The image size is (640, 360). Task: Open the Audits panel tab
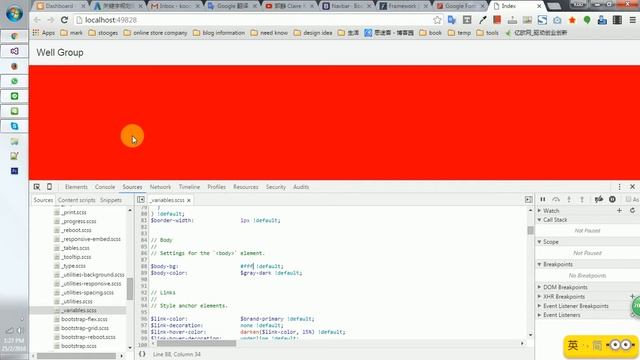tap(301, 187)
